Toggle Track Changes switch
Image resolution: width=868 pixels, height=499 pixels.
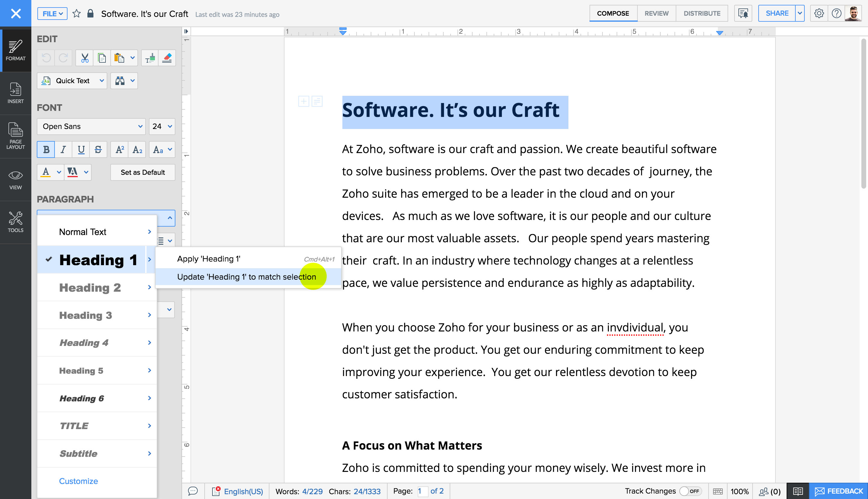pyautogui.click(x=690, y=491)
